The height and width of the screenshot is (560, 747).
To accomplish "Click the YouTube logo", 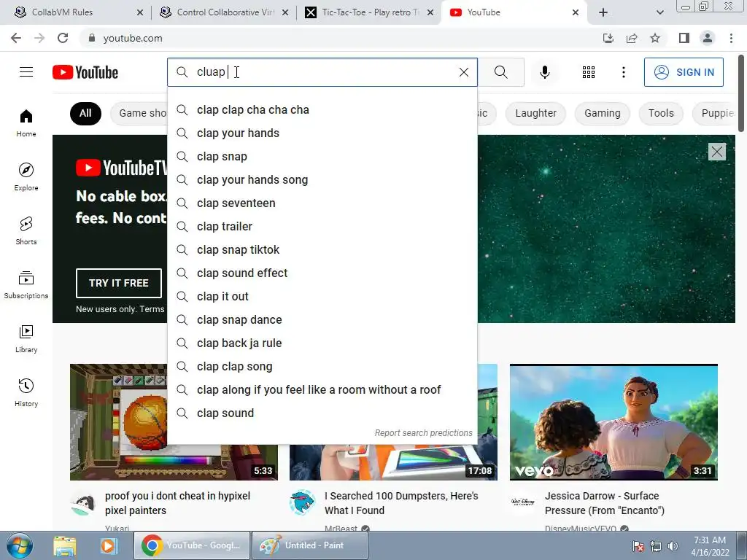I will (x=85, y=72).
